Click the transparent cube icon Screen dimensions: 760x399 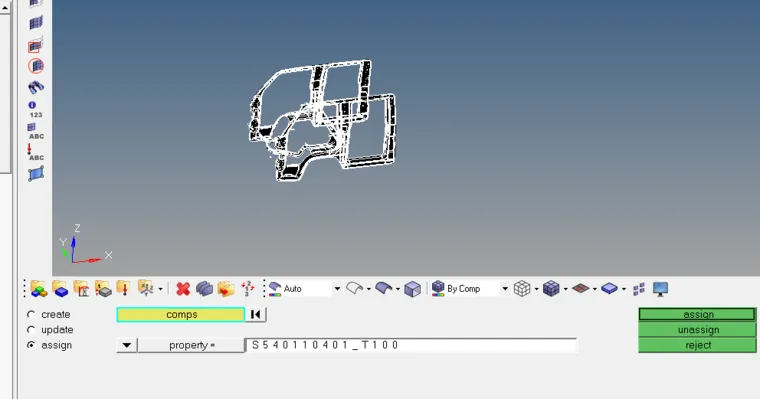(412, 289)
